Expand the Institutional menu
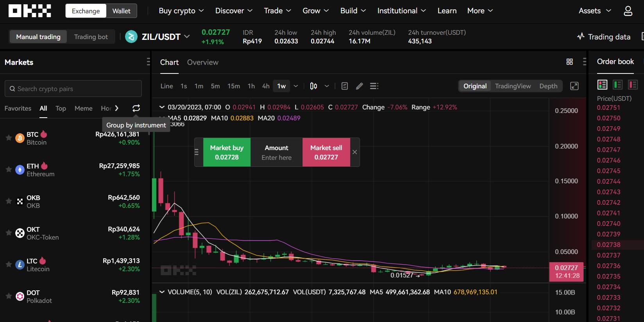Screen dimensions: 644x322 [x=401, y=11]
